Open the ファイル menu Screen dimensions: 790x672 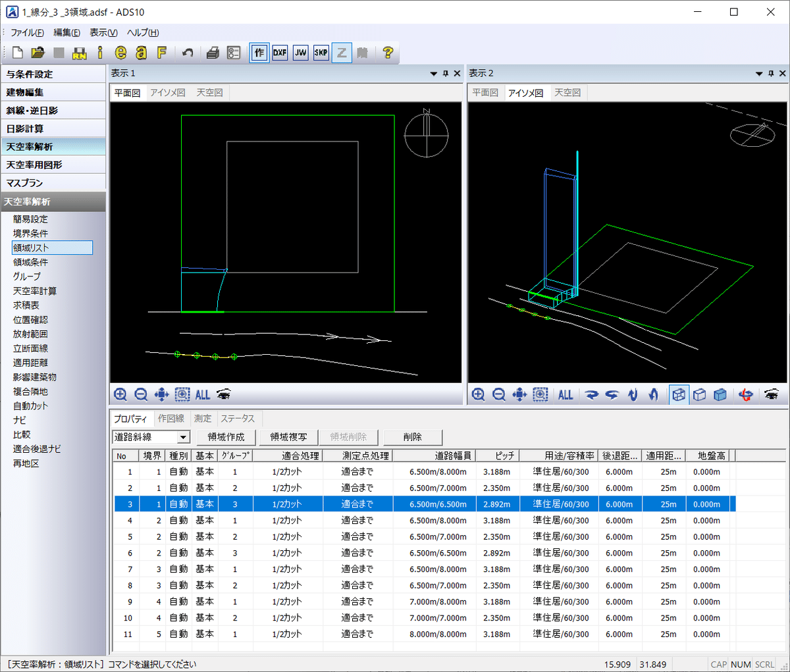point(27,32)
